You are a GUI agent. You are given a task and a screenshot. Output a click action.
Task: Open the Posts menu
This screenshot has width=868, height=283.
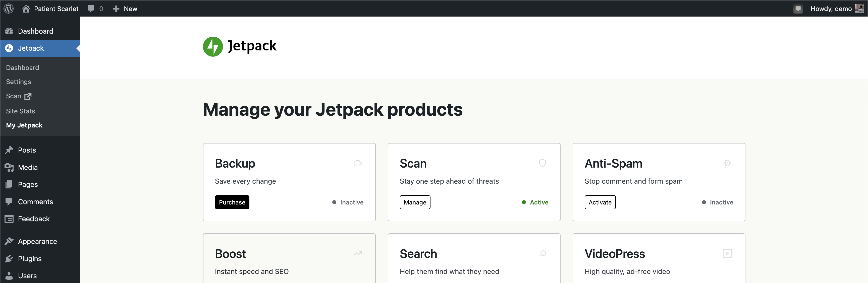coord(40,150)
